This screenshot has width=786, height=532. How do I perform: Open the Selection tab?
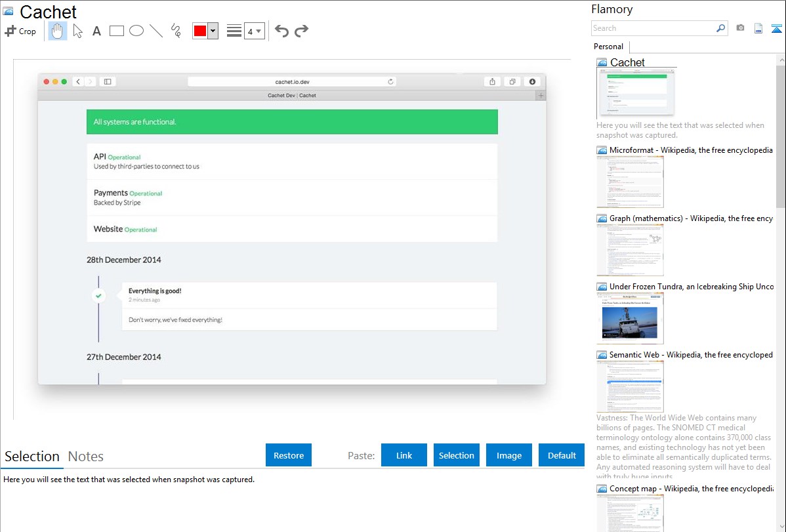click(32, 457)
